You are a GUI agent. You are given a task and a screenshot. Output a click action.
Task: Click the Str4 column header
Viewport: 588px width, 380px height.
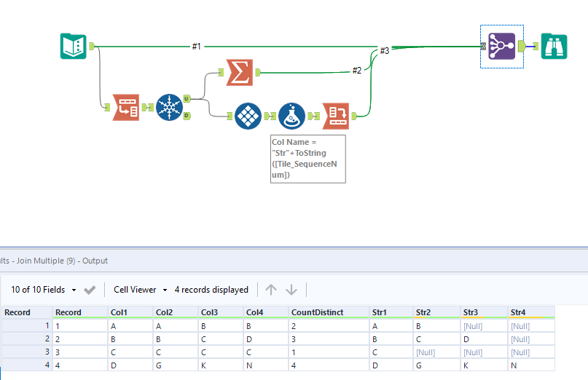531,312
